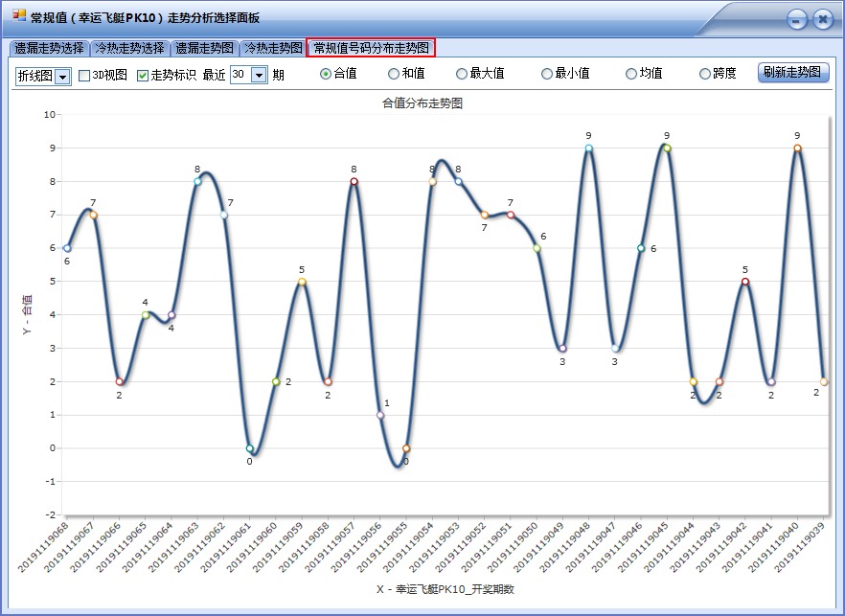
Task: Click the app icon in the title bar
Action: click(18, 16)
